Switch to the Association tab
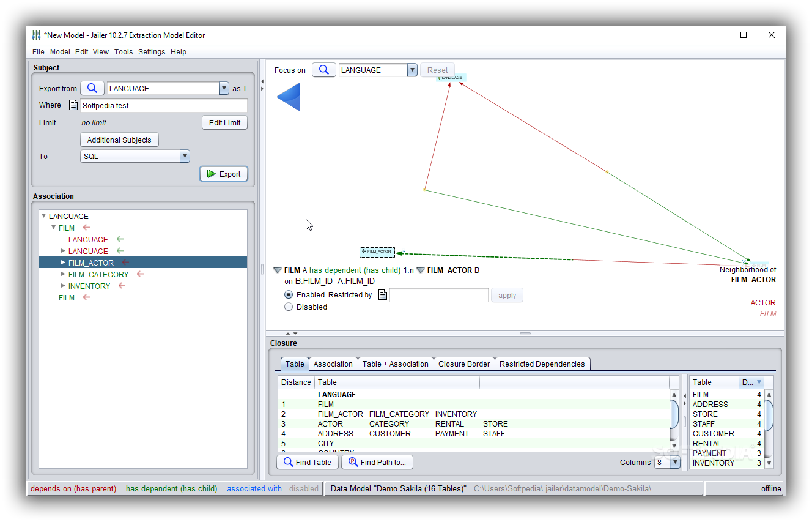812x522 pixels. click(x=333, y=364)
